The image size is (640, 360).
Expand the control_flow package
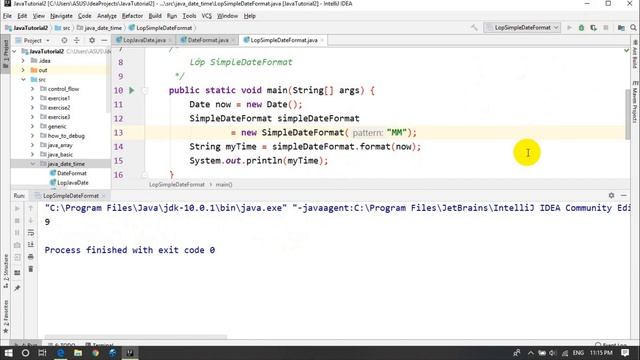tap(32, 89)
